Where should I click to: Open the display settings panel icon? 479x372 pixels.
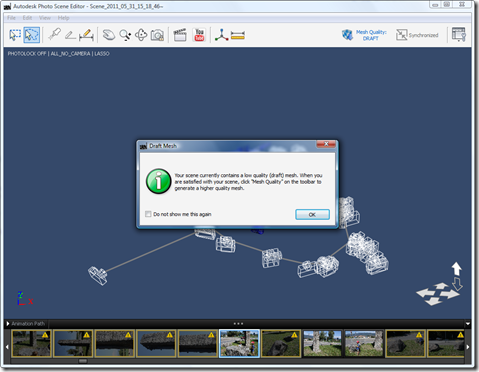pos(459,35)
